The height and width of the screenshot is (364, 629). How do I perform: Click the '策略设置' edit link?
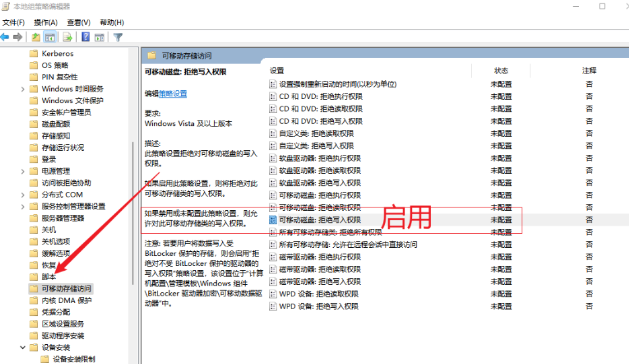(173, 94)
